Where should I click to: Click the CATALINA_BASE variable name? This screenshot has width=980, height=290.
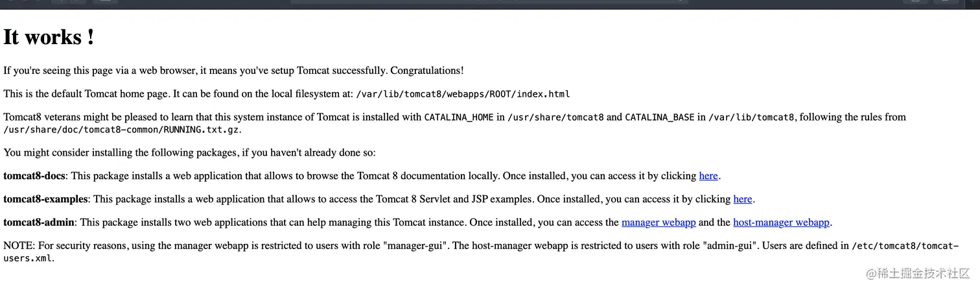coord(660,117)
